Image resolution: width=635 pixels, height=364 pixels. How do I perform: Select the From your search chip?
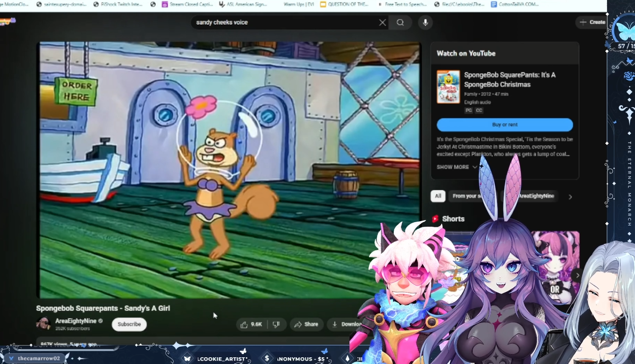[x=466, y=196]
